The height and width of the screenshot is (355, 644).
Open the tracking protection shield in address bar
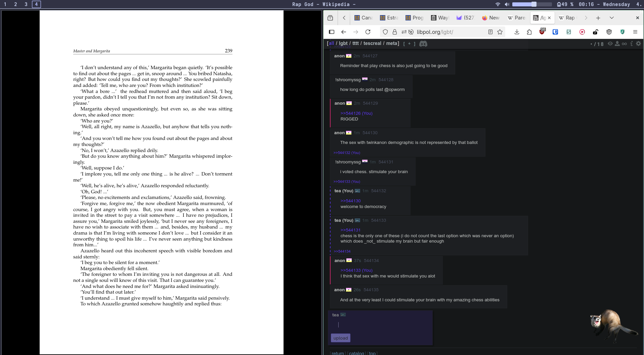point(385,32)
